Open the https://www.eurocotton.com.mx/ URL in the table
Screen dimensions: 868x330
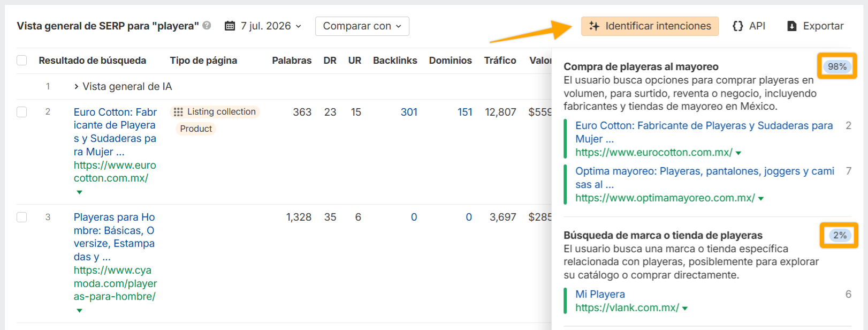coord(115,171)
